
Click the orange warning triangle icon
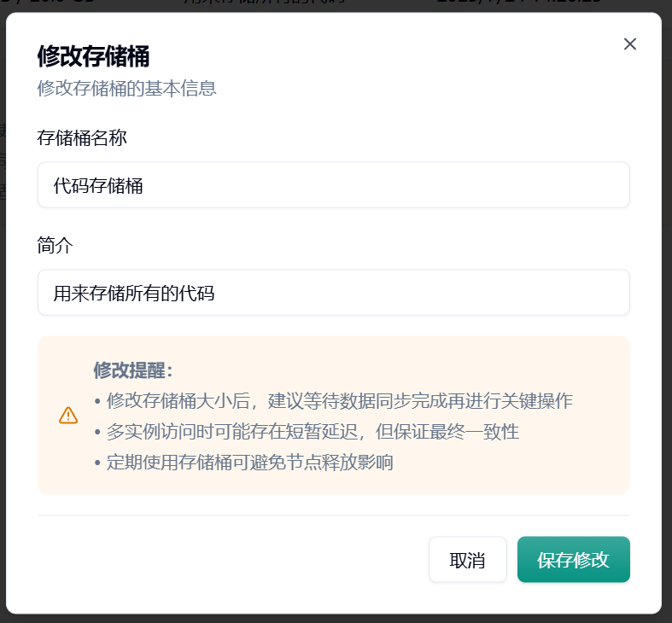pos(68,416)
